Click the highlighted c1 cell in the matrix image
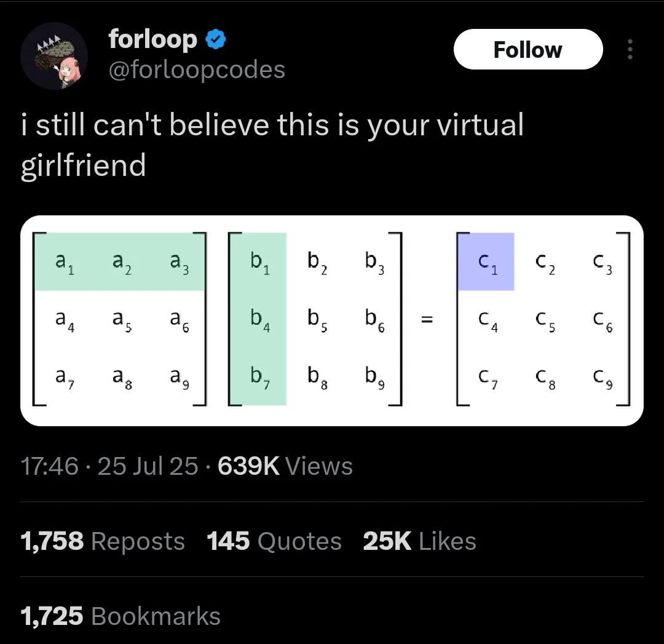The height and width of the screenshot is (644, 664). pyautogui.click(x=486, y=261)
